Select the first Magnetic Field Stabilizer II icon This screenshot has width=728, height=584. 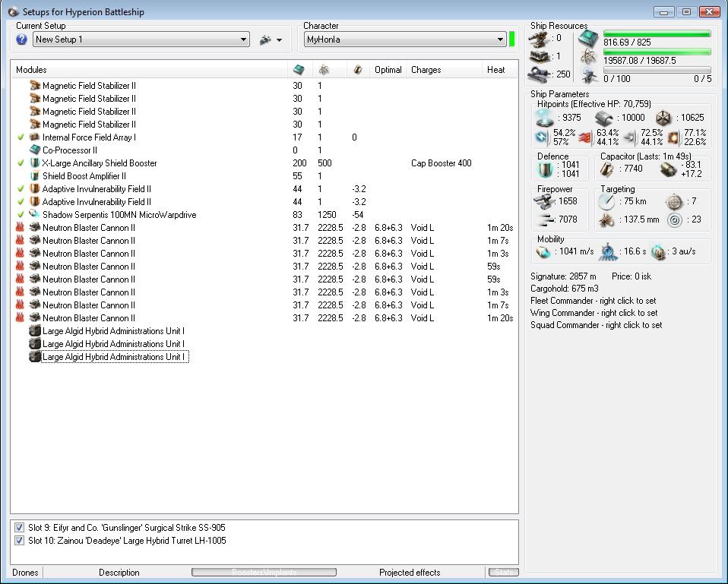[x=35, y=85]
